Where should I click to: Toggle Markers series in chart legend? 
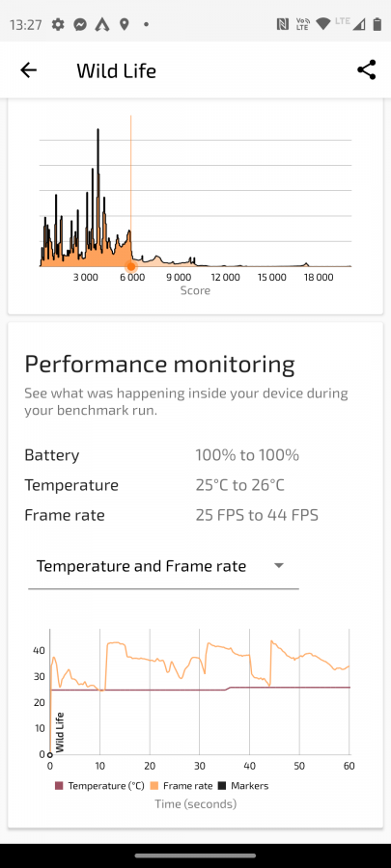tap(243, 785)
